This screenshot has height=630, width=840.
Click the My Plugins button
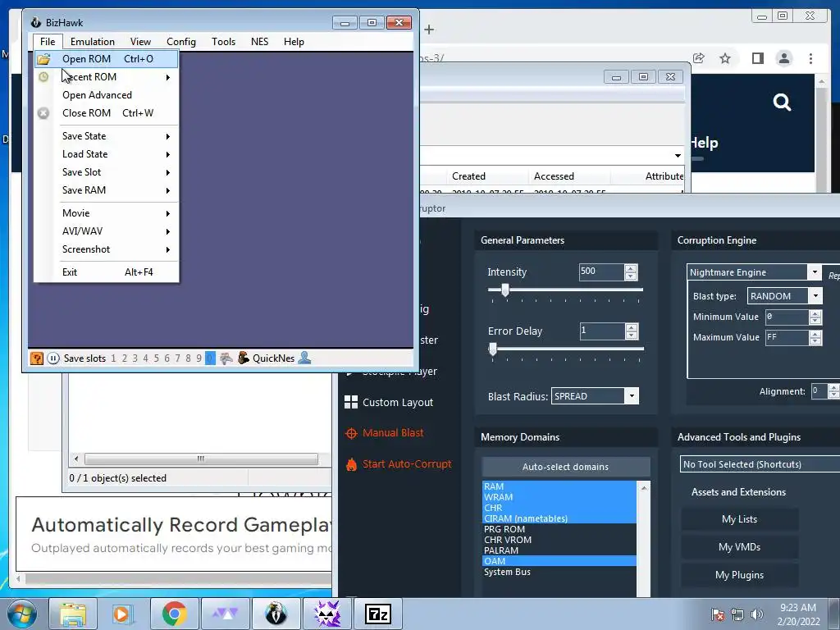coord(739,575)
